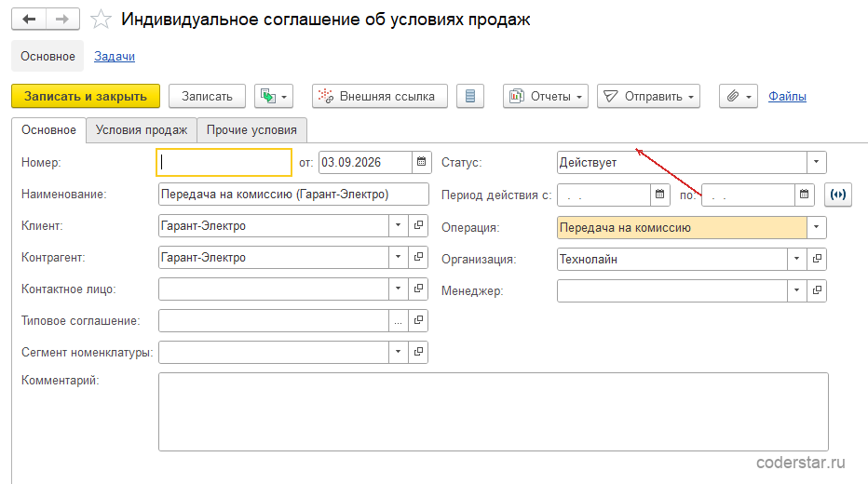Click the Организация field Технолайн

click(672, 259)
